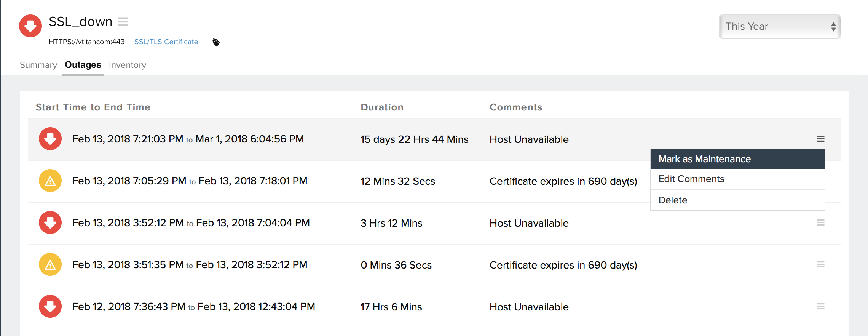This screenshot has width=868, height=336.
Task: Open row menu for 0 Mins 36 Secs outage
Action: click(820, 265)
